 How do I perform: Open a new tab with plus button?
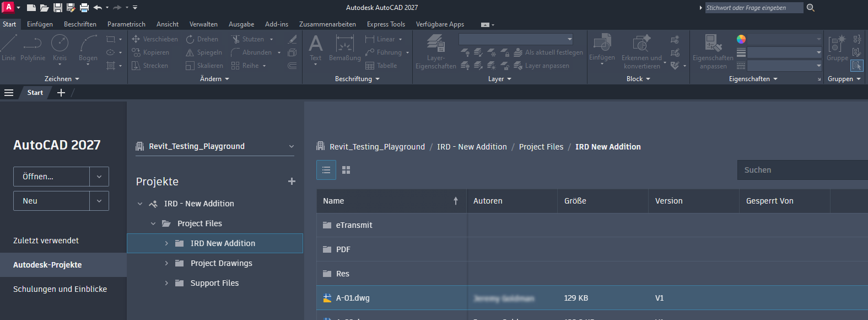pos(61,93)
